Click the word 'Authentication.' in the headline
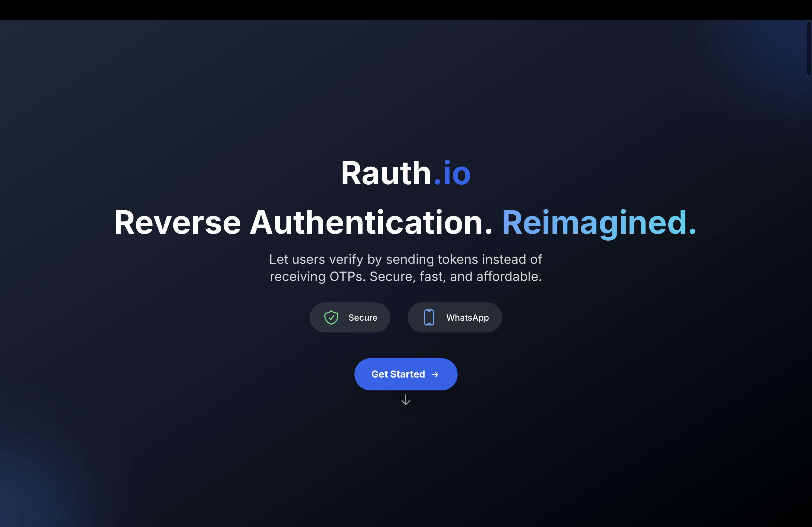Screen dimensions: 812x527 [x=371, y=223]
